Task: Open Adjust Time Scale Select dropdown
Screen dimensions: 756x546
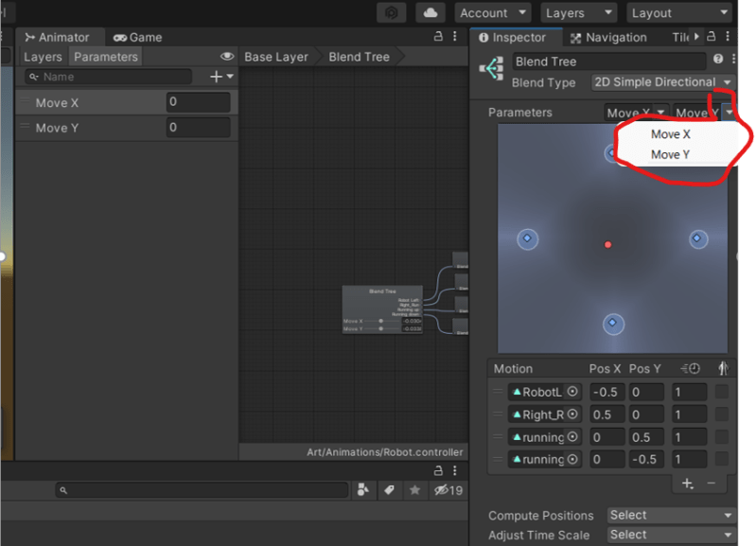Action: [x=671, y=536]
